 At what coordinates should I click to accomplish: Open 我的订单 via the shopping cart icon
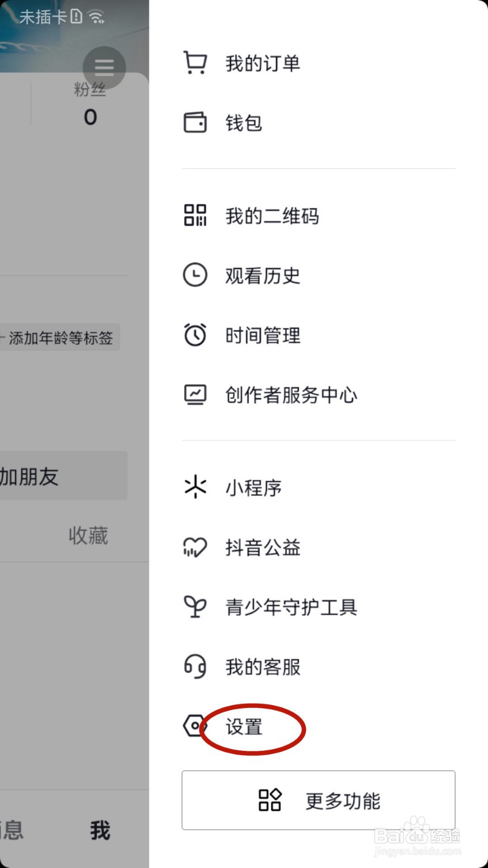tap(195, 62)
